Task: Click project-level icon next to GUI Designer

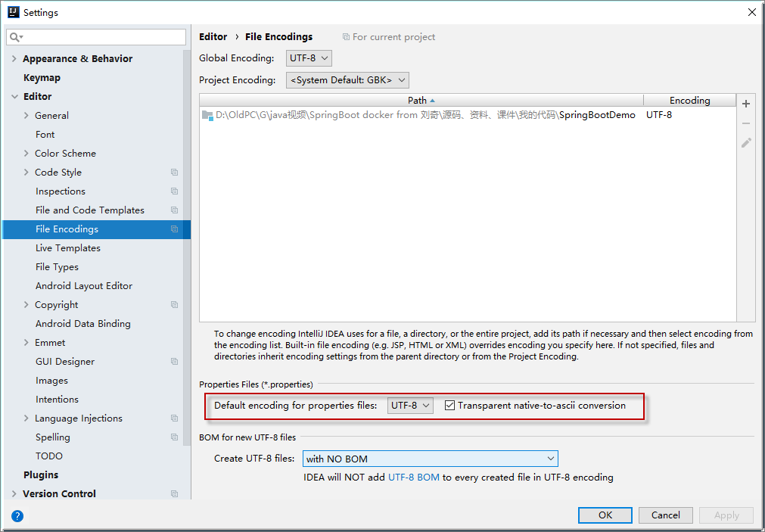Action: coord(174,361)
